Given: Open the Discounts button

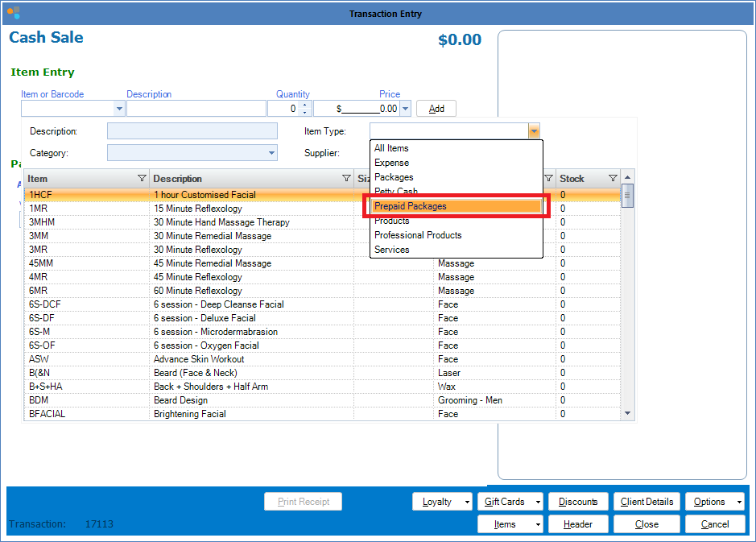Looking at the screenshot, I should click(578, 502).
